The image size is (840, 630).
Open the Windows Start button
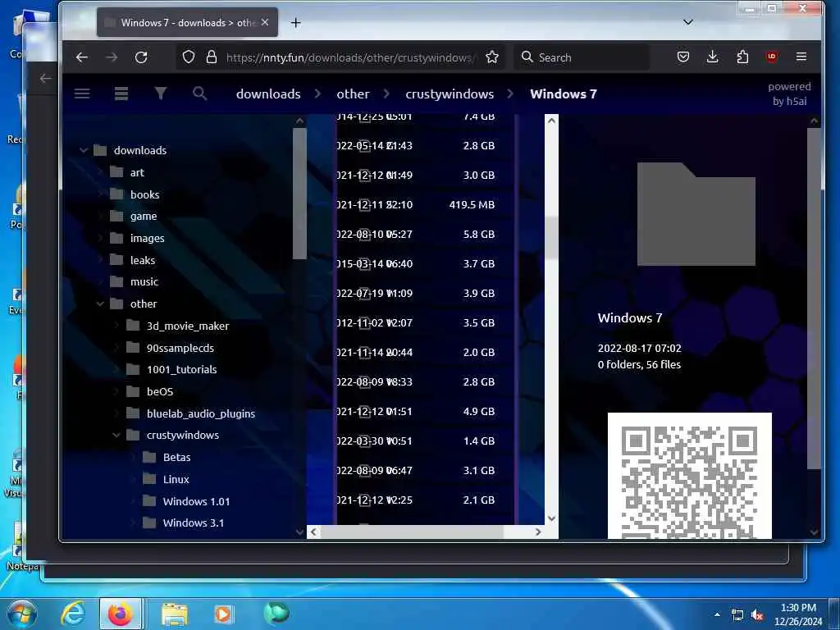(x=22, y=614)
